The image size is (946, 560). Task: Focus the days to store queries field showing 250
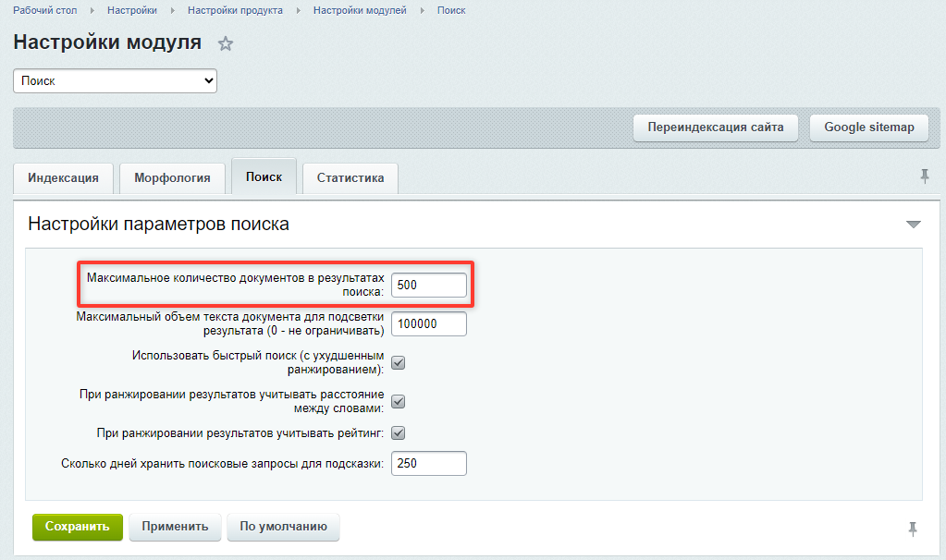429,463
